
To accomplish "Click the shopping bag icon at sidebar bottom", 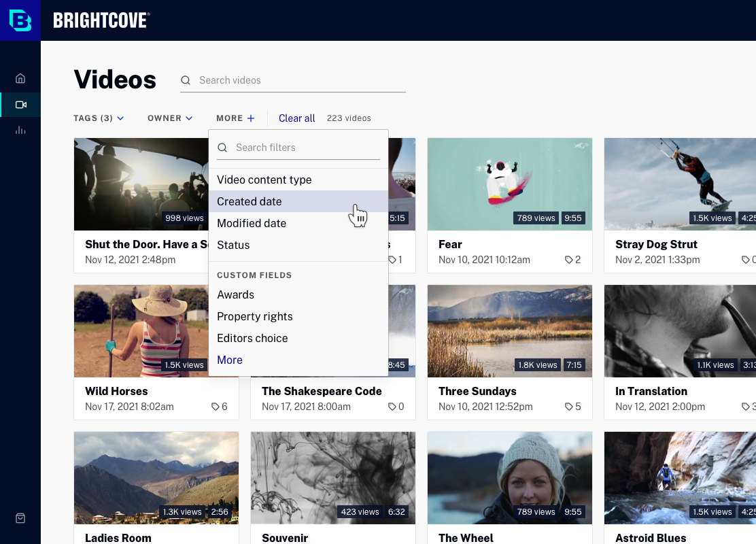I will point(20,518).
